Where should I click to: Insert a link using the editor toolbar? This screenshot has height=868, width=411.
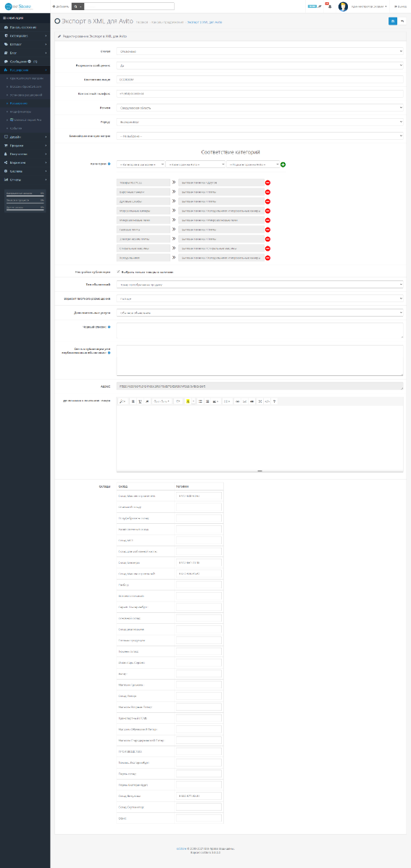(x=238, y=401)
